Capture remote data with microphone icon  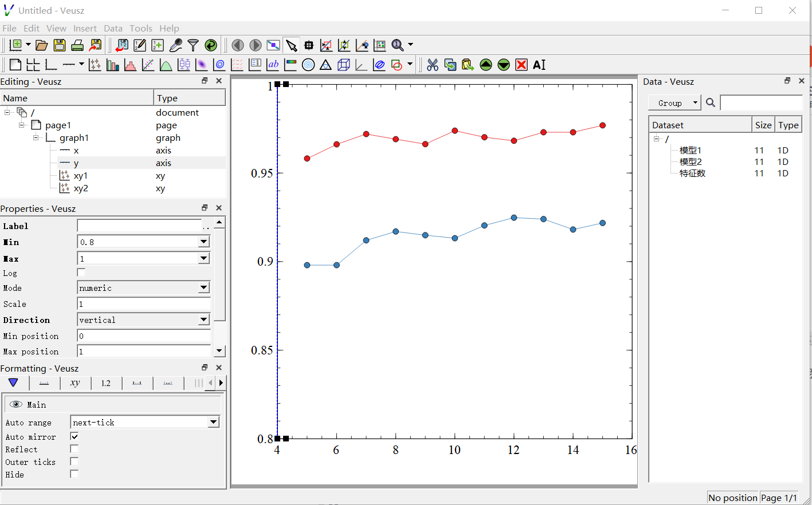click(176, 45)
